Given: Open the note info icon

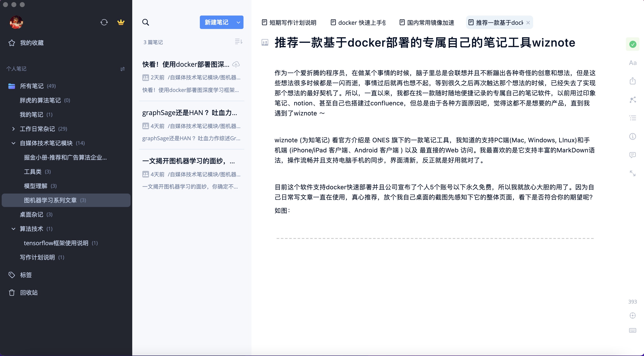Looking at the screenshot, I should pos(632,136).
